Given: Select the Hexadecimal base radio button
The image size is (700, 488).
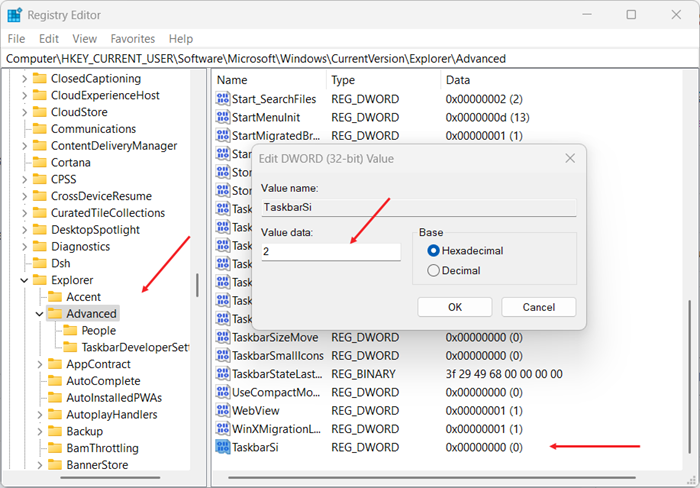Looking at the screenshot, I should click(x=433, y=250).
